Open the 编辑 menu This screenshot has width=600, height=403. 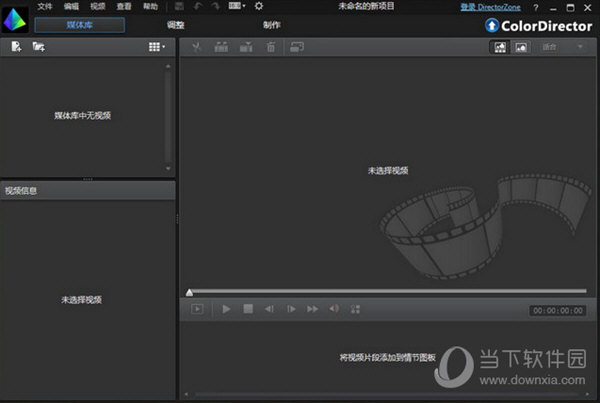tap(71, 6)
